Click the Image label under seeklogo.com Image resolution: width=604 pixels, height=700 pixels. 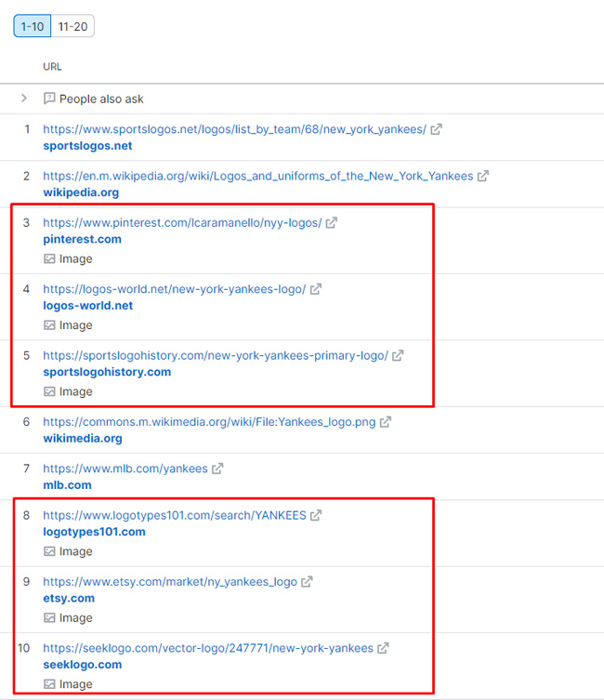76,684
